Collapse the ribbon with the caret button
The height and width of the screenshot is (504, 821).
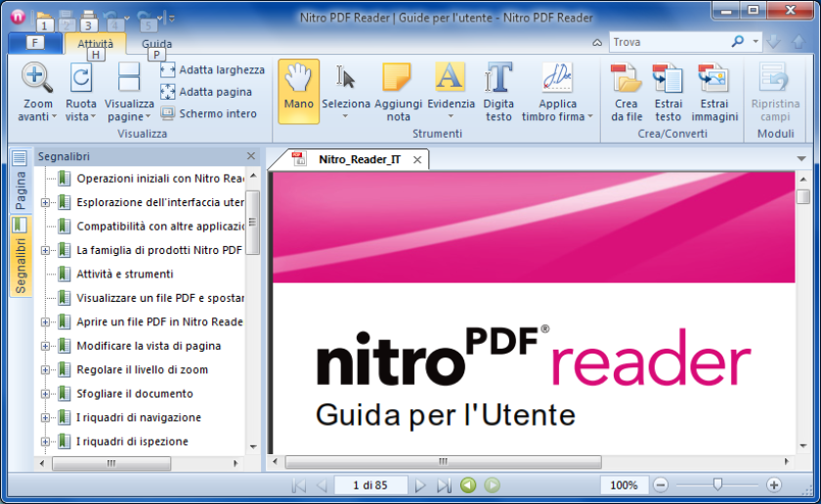click(597, 42)
